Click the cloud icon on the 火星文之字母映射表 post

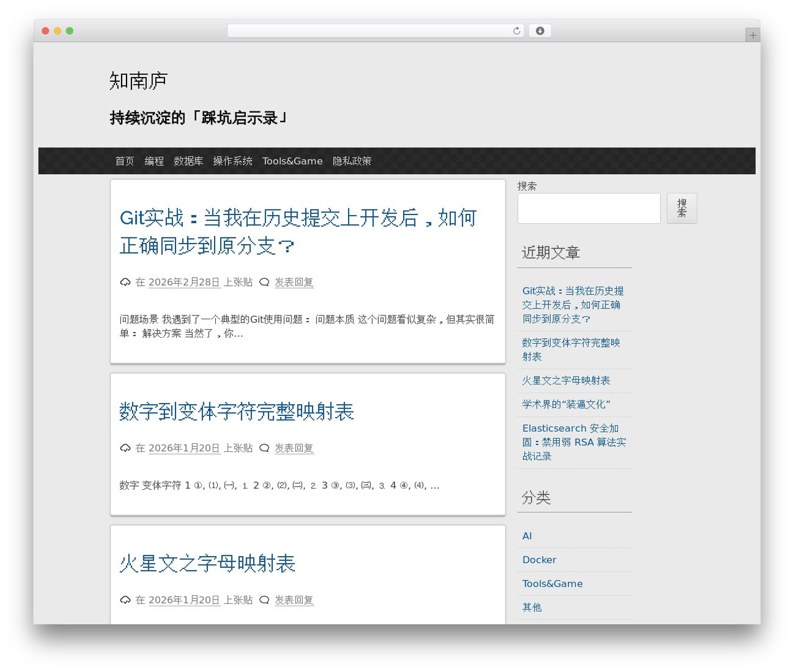click(x=125, y=600)
